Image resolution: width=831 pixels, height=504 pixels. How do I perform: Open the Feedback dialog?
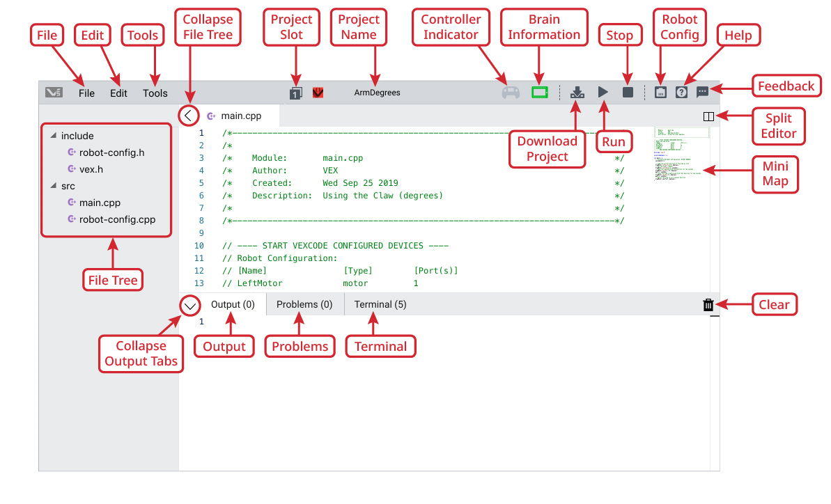pos(702,91)
